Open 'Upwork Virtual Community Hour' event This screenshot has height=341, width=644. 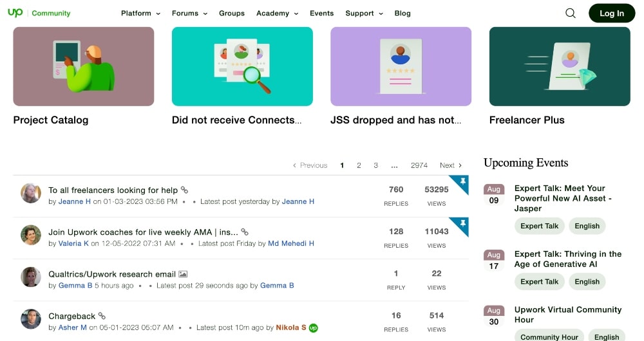click(x=568, y=315)
